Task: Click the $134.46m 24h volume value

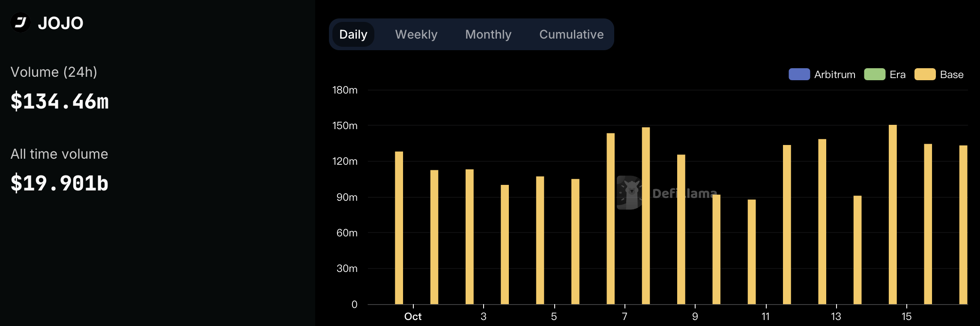Action: click(x=60, y=102)
